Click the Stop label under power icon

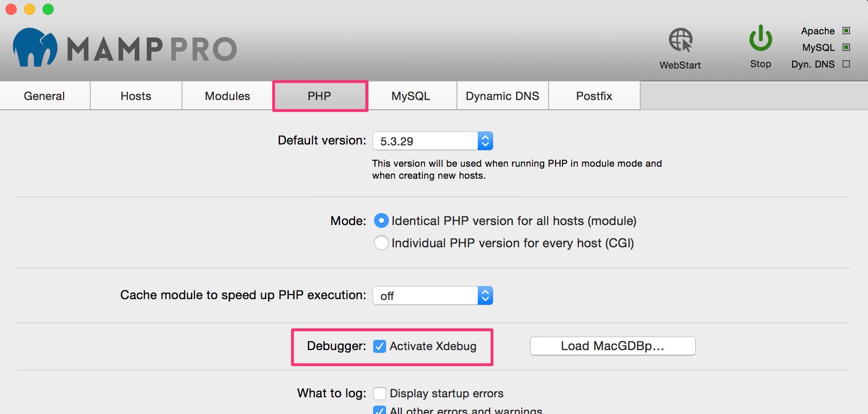761,64
